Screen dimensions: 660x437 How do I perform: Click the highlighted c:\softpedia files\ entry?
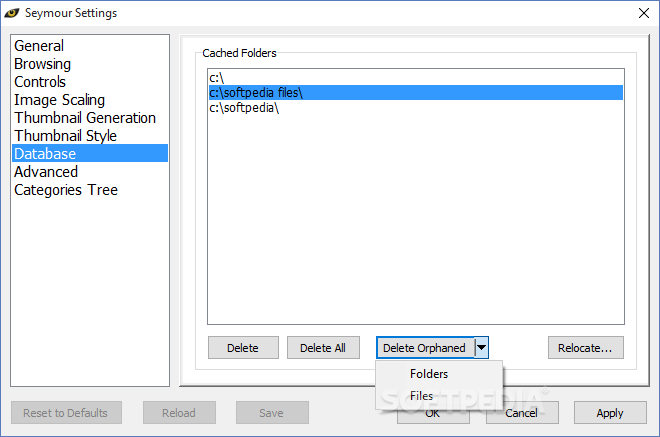pos(256,93)
